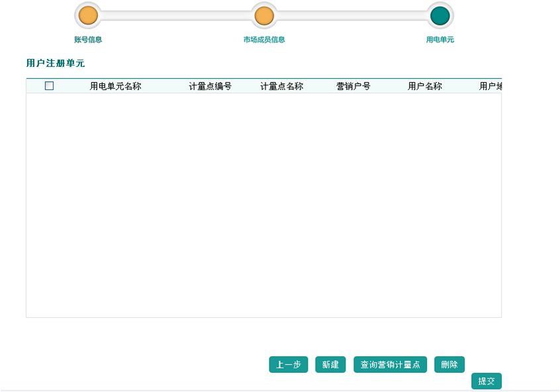Click the 用户名称 column header
This screenshot has height=392, width=560.
tap(424, 86)
